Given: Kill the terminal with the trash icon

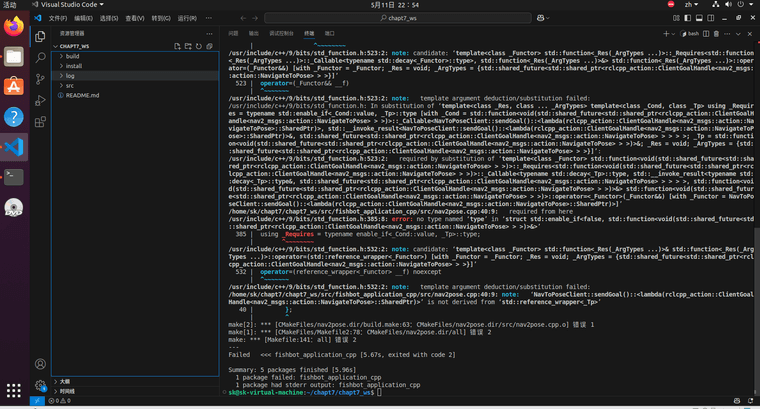Looking at the screenshot, I should 716,34.
